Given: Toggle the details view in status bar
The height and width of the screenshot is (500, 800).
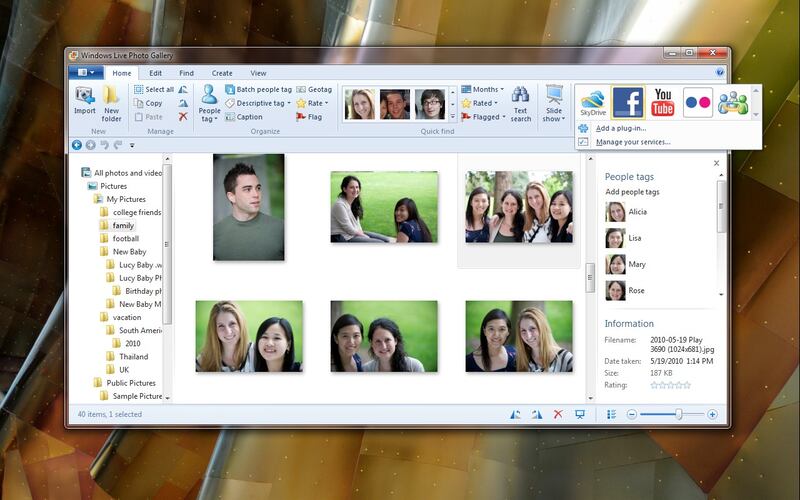Looking at the screenshot, I should coord(611,414).
